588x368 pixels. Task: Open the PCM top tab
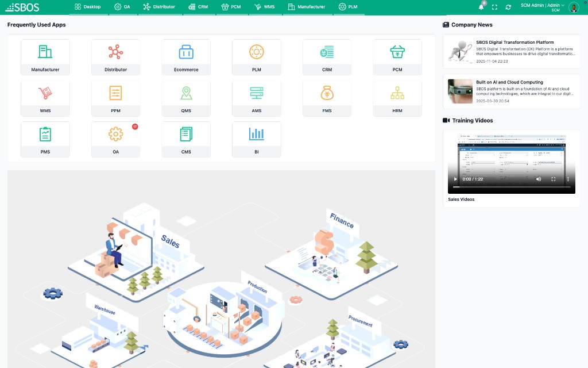[231, 7]
